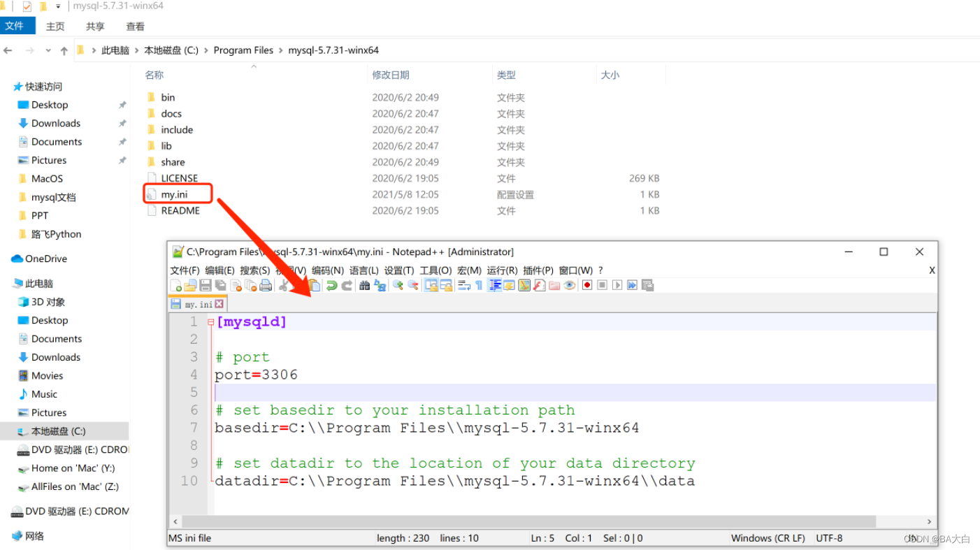The width and height of the screenshot is (980, 550).
Task: Toggle indent guide toolbar icon
Action: (494, 285)
